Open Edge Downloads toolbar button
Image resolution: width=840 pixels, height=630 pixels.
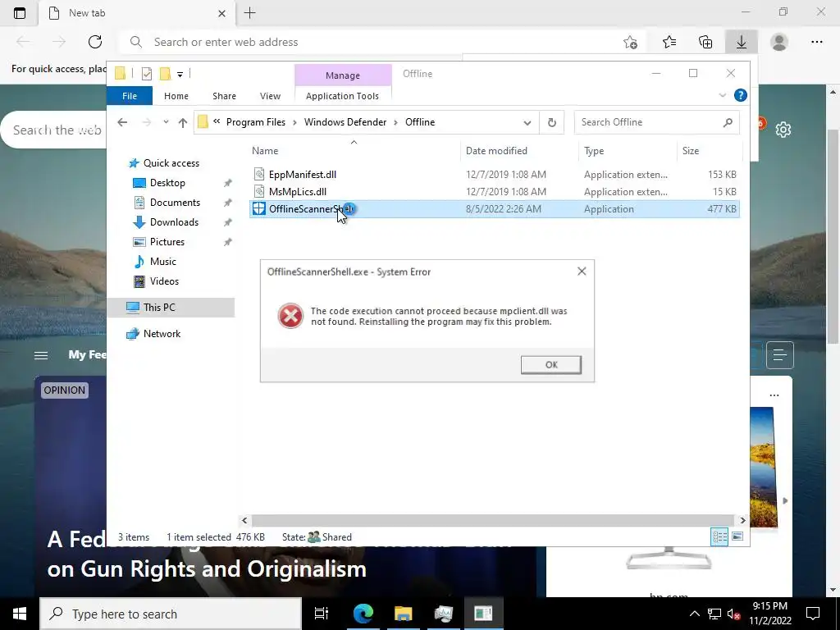click(x=742, y=42)
